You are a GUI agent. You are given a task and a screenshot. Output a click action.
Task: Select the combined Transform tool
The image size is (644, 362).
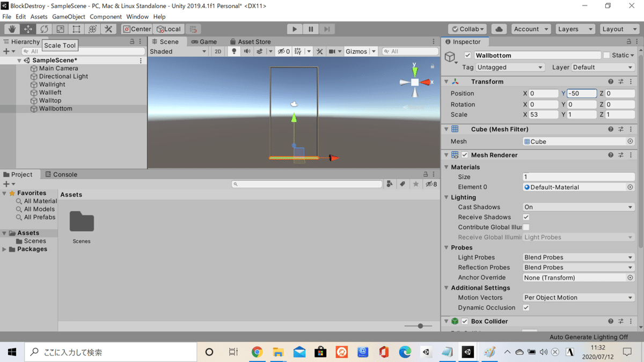[92, 29]
